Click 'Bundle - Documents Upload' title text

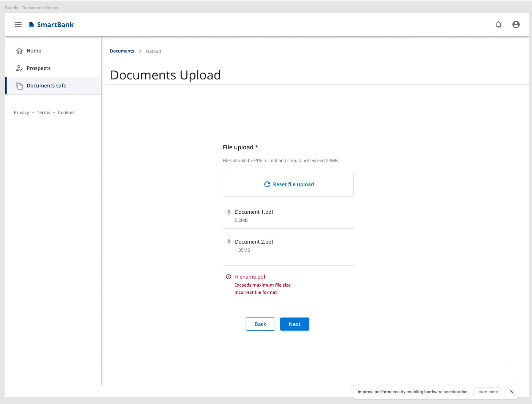click(x=32, y=8)
